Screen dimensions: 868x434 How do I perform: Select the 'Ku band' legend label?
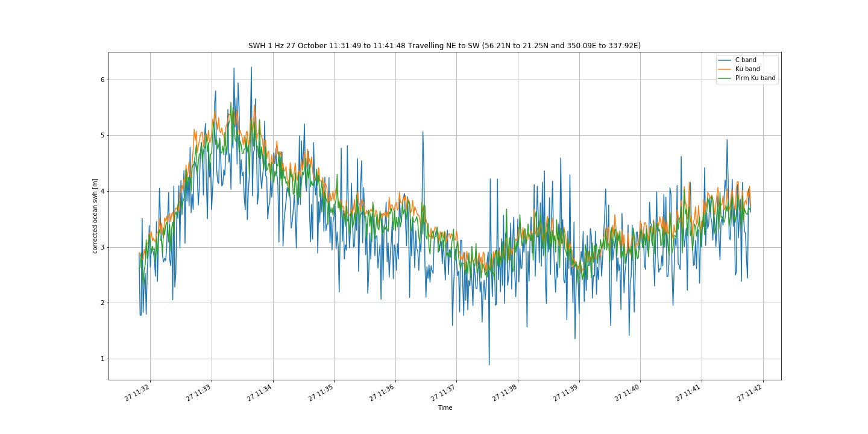(747, 69)
